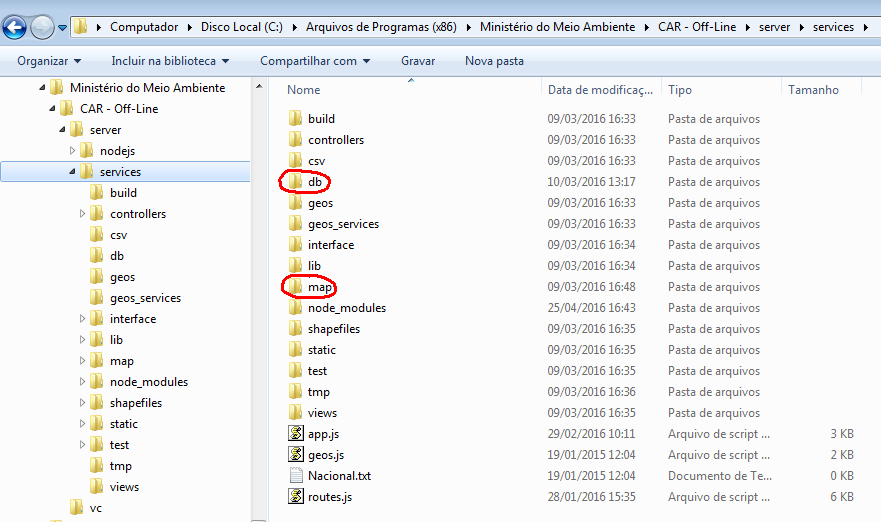The width and height of the screenshot is (882, 522).
Task: Click date 25/04/2016 16:43 of node_modules
Action: [591, 308]
